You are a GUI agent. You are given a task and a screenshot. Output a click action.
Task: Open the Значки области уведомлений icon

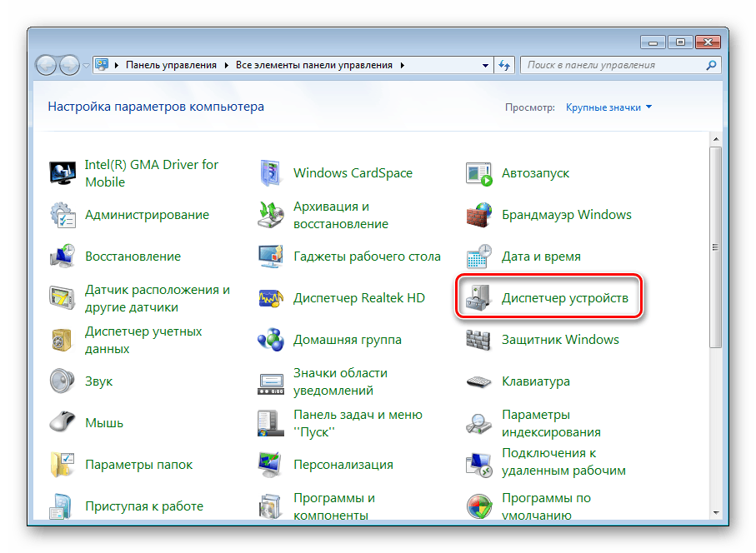271,383
